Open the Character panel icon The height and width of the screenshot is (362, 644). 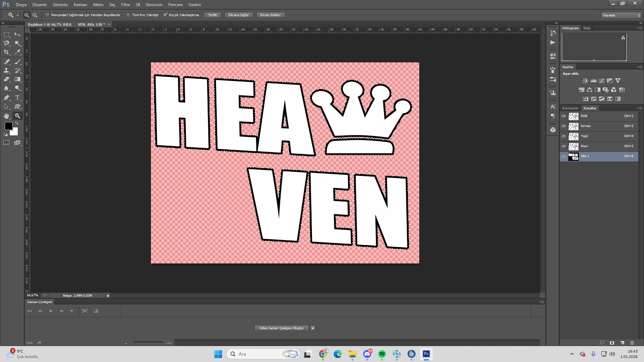tap(553, 107)
